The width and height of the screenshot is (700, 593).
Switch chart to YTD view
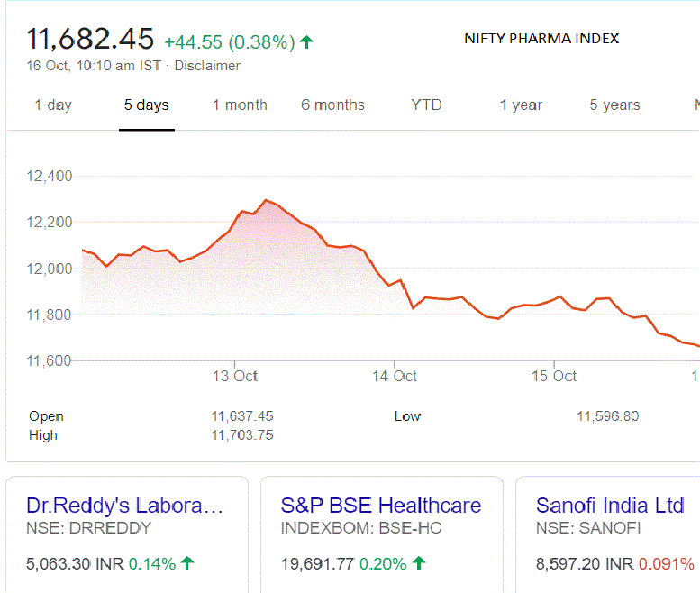(x=426, y=105)
